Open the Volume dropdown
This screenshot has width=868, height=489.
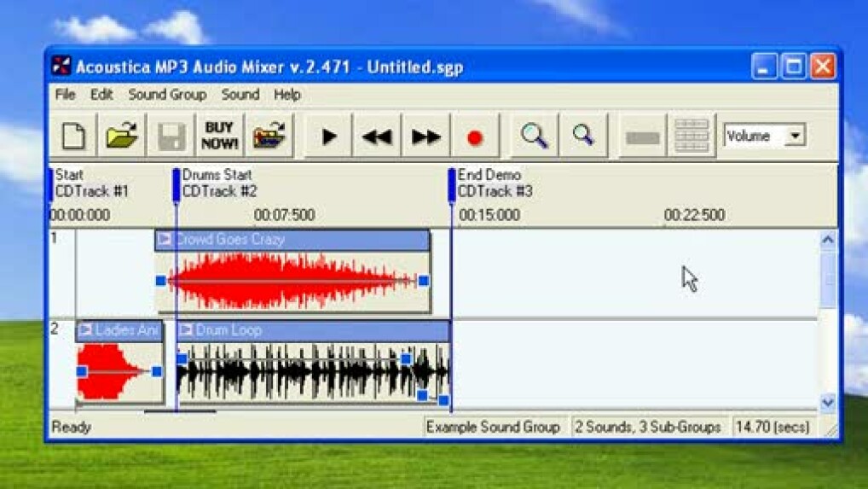click(x=795, y=136)
